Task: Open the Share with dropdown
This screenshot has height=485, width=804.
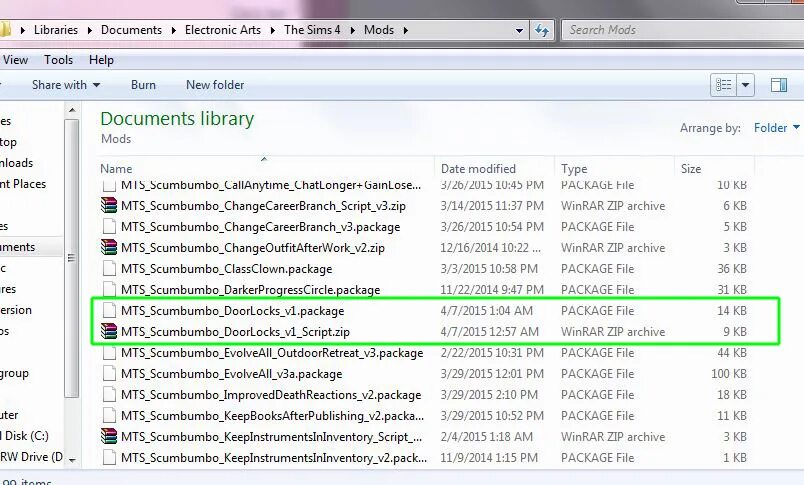Action: tap(66, 85)
